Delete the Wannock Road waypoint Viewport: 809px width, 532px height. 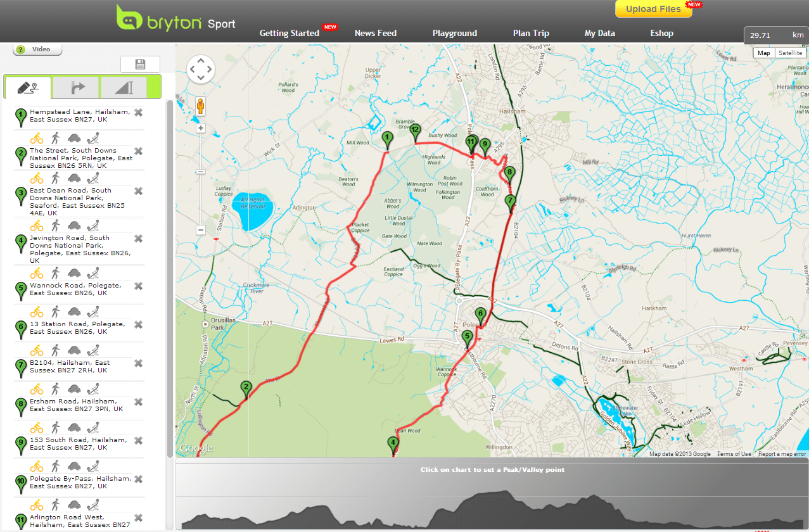tap(138, 286)
